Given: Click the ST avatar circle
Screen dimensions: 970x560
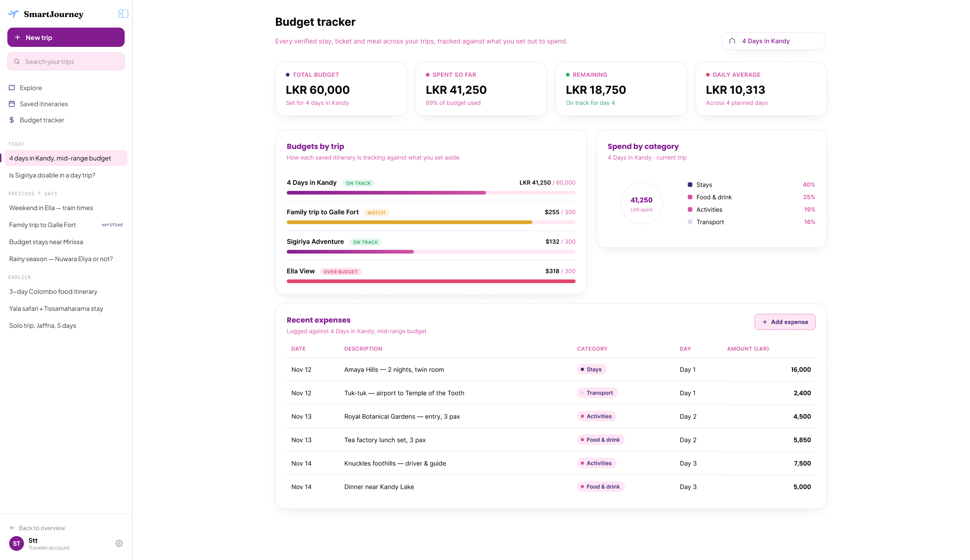Looking at the screenshot, I should 17,543.
